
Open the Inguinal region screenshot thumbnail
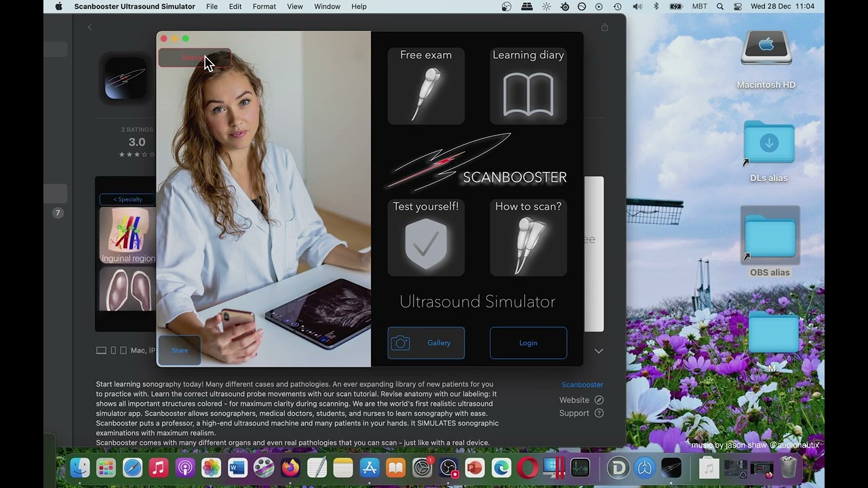pos(128,236)
